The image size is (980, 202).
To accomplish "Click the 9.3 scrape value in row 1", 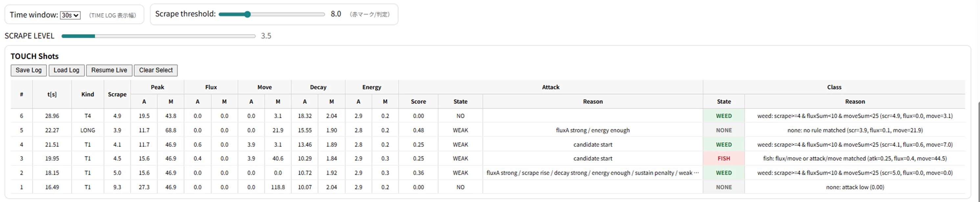I will tap(117, 187).
